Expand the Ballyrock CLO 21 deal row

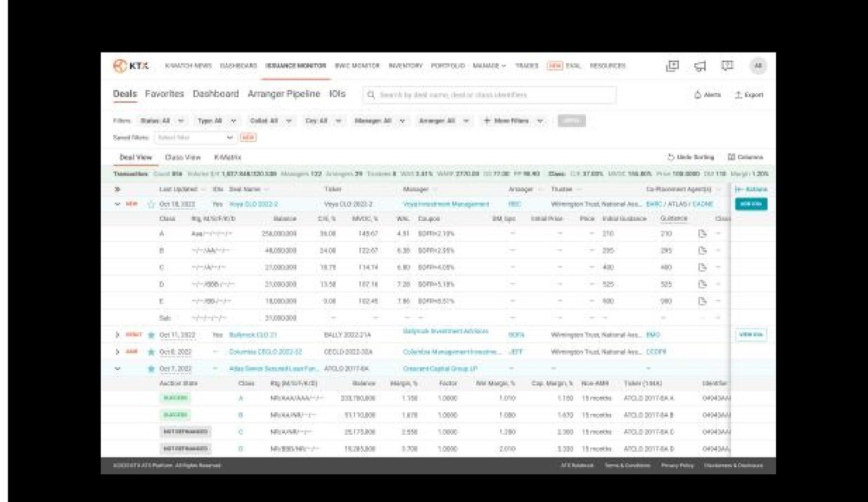click(117, 335)
